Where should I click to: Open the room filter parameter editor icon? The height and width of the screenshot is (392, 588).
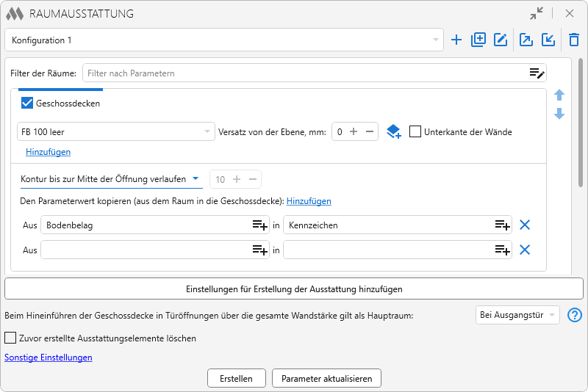(x=537, y=73)
